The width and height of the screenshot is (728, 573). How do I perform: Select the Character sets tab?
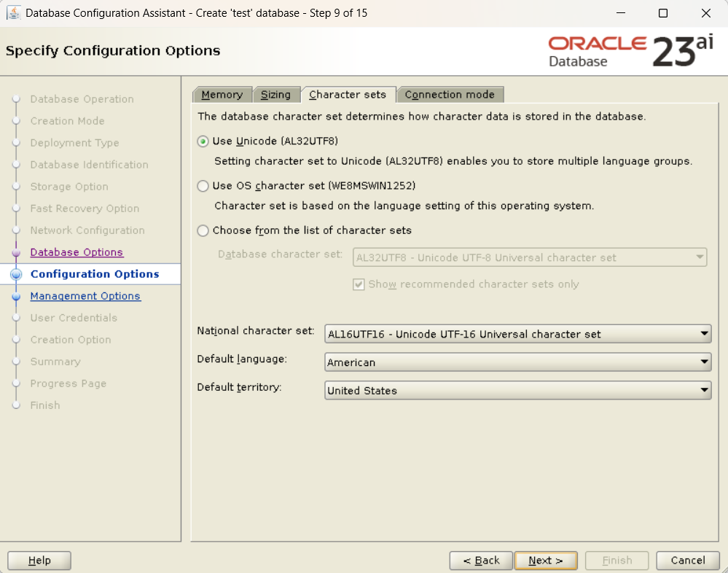(348, 95)
